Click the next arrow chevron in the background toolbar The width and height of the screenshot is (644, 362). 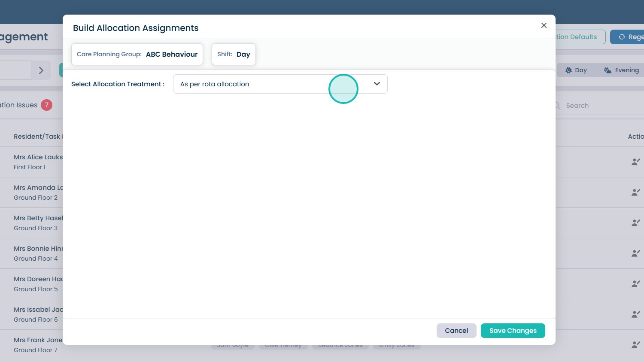coord(41,70)
